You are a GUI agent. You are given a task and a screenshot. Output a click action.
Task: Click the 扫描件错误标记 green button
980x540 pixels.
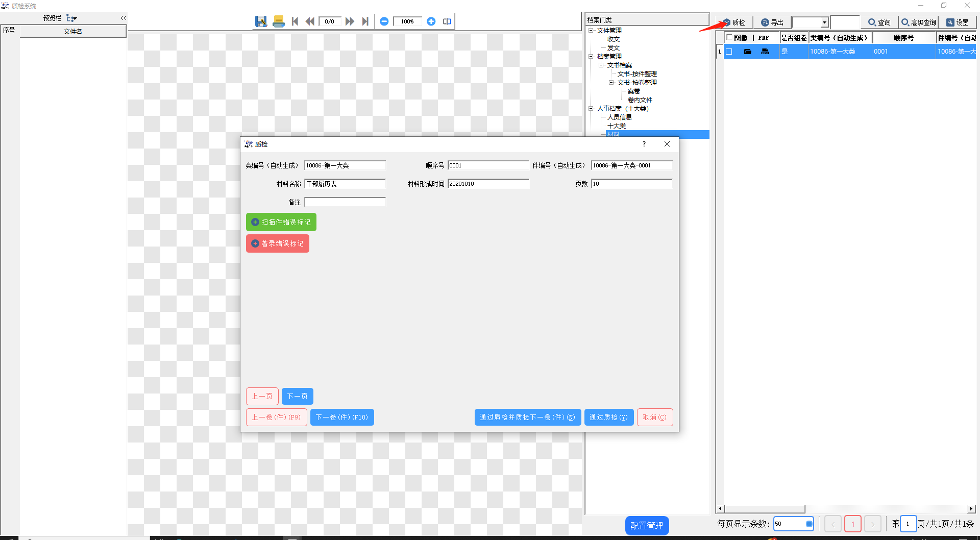point(281,222)
